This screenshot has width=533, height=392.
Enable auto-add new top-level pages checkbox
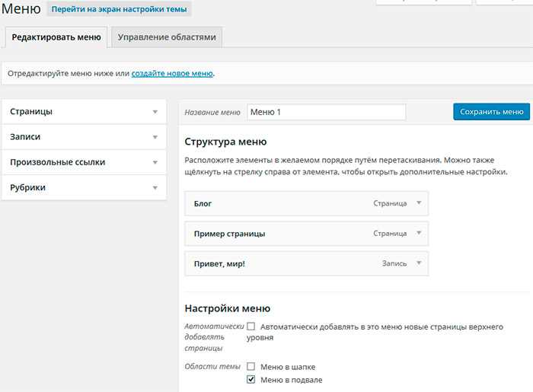251,327
